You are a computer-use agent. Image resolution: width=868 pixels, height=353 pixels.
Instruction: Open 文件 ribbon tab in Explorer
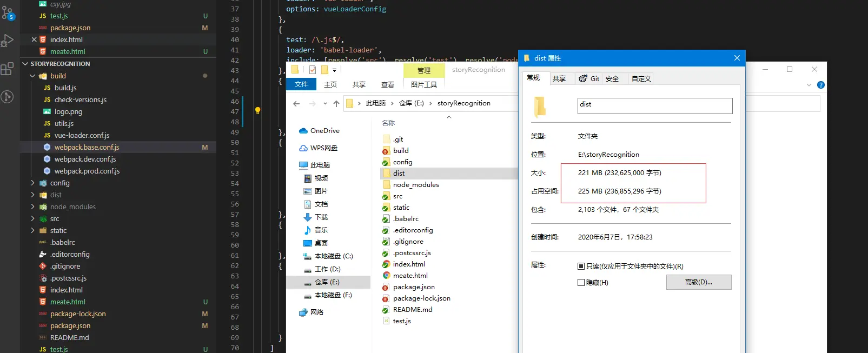pos(301,84)
